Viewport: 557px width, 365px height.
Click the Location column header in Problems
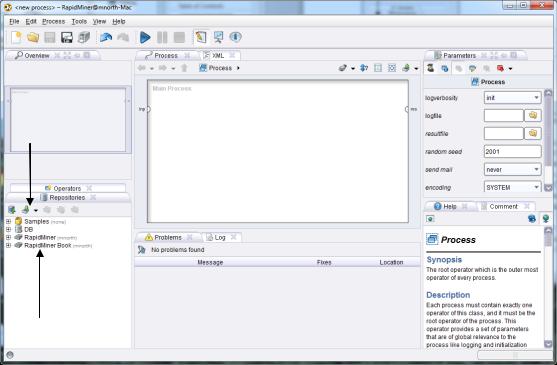[x=391, y=262]
